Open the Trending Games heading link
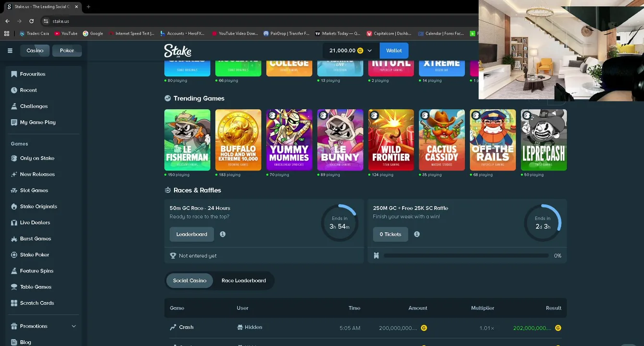Image resolution: width=644 pixels, height=346 pixels. tap(199, 99)
